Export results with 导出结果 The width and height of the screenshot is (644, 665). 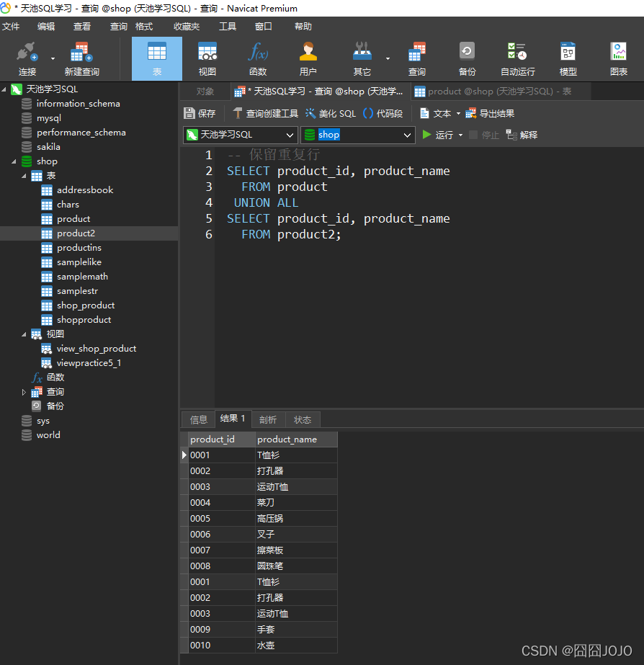point(490,113)
